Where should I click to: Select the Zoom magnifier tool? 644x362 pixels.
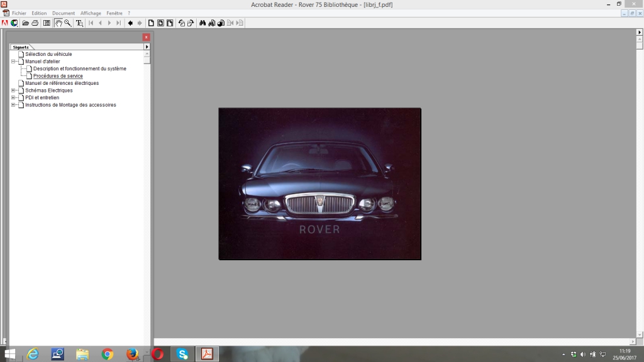[68, 23]
